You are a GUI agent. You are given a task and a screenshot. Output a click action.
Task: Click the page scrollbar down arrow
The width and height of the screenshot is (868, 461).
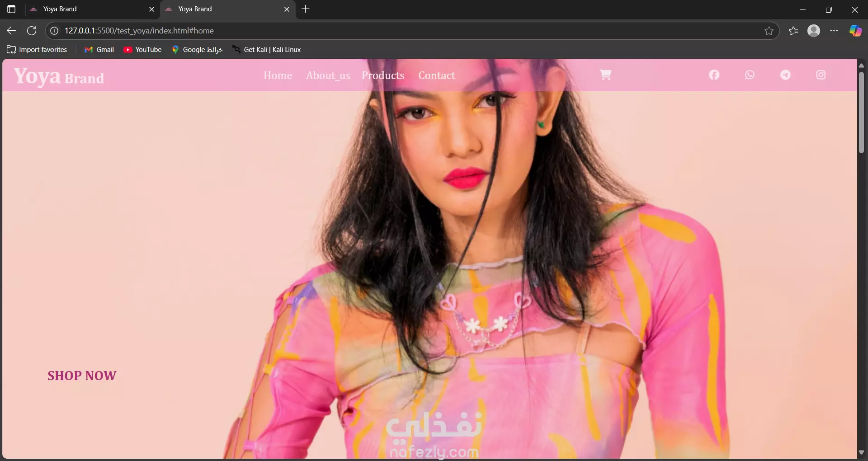(861, 452)
